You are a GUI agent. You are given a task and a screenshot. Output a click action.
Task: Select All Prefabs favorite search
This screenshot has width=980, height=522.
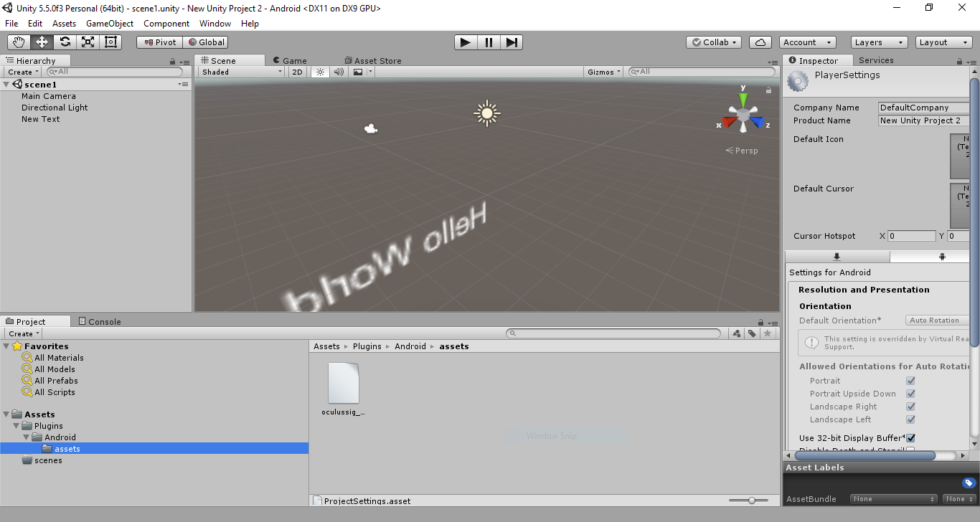click(x=56, y=381)
